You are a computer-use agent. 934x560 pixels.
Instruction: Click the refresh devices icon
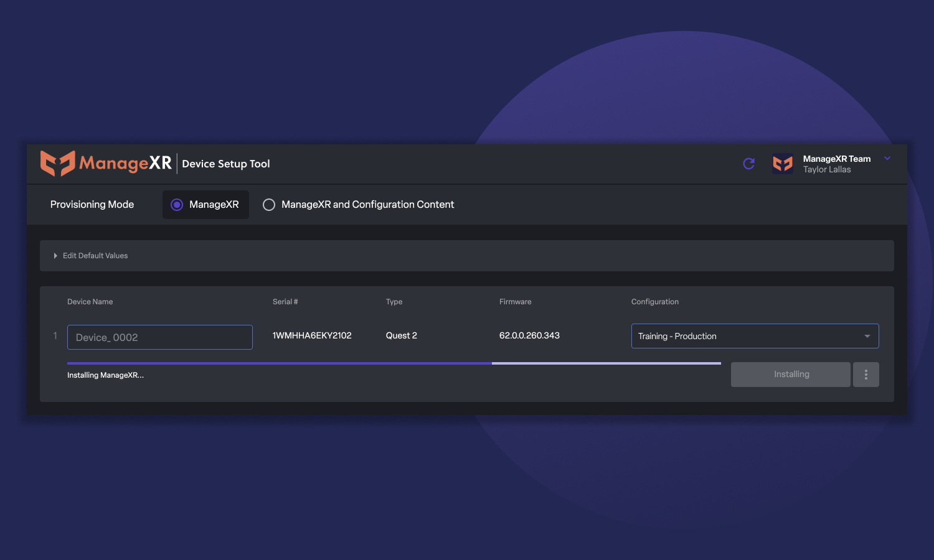(x=749, y=164)
